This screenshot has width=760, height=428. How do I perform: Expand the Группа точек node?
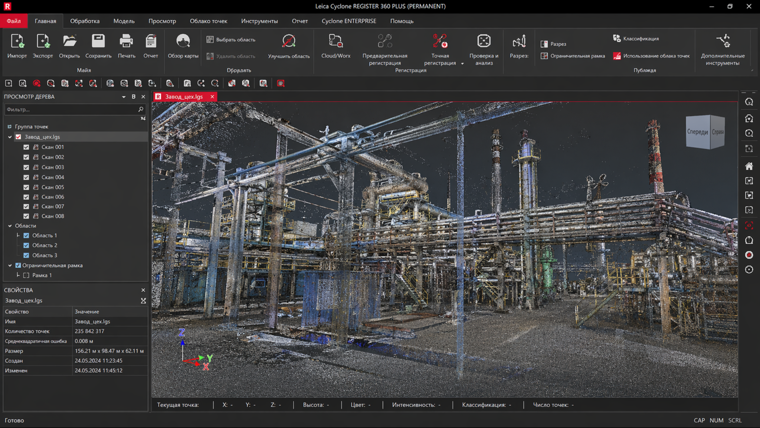click(9, 127)
